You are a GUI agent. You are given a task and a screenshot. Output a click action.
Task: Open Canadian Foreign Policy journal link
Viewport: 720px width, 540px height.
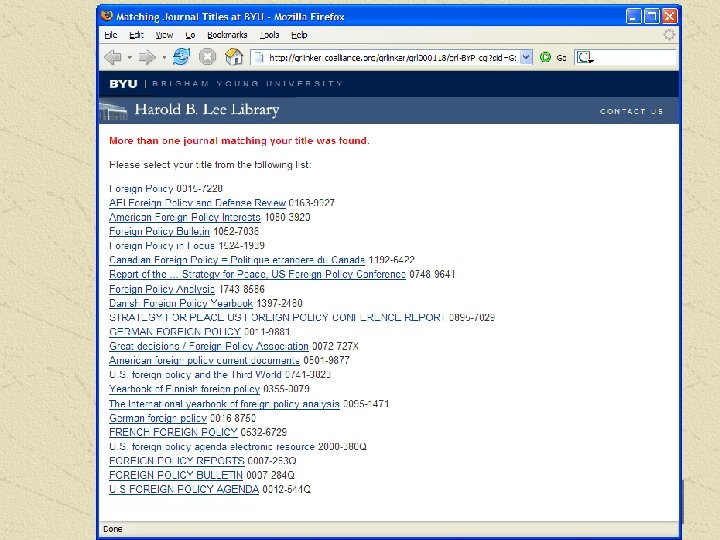pyautogui.click(x=237, y=260)
